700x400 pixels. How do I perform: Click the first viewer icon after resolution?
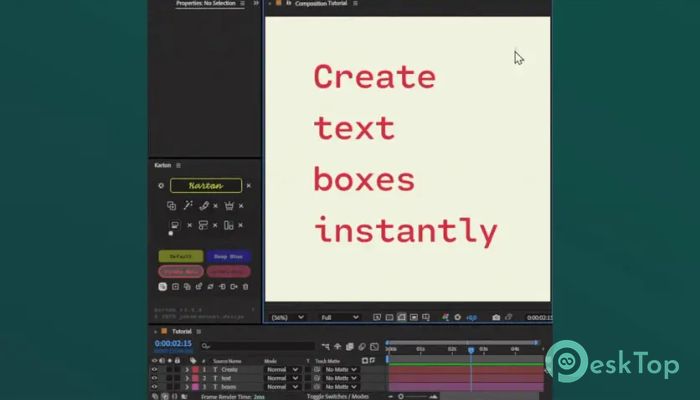(x=377, y=317)
